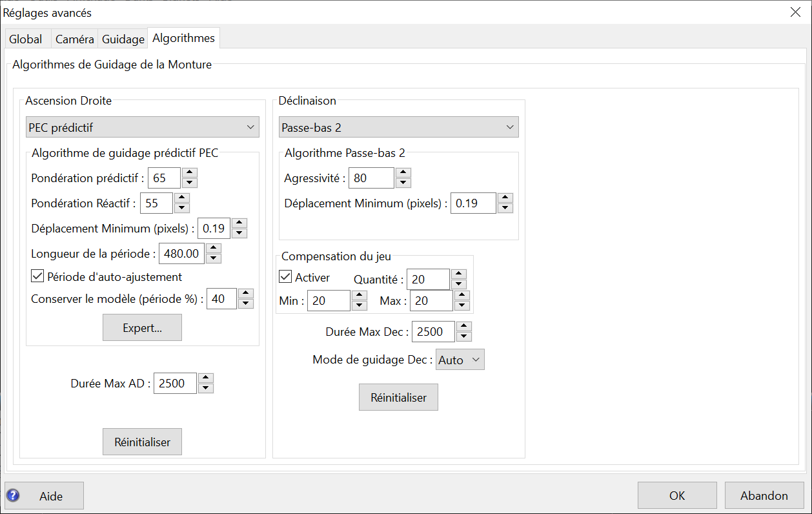
Task: Open the Mode de guidage Dec dropdown
Action: pos(460,360)
